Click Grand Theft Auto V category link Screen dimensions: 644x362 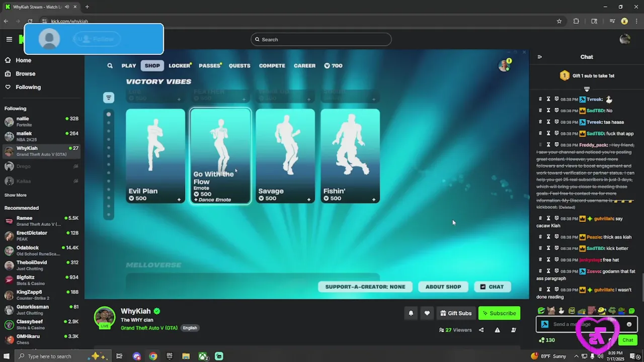pos(149,328)
